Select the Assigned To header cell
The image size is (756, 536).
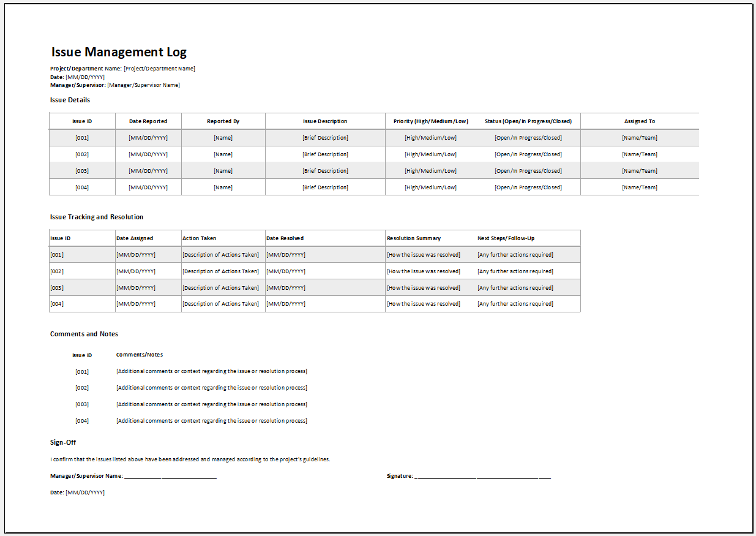click(640, 121)
